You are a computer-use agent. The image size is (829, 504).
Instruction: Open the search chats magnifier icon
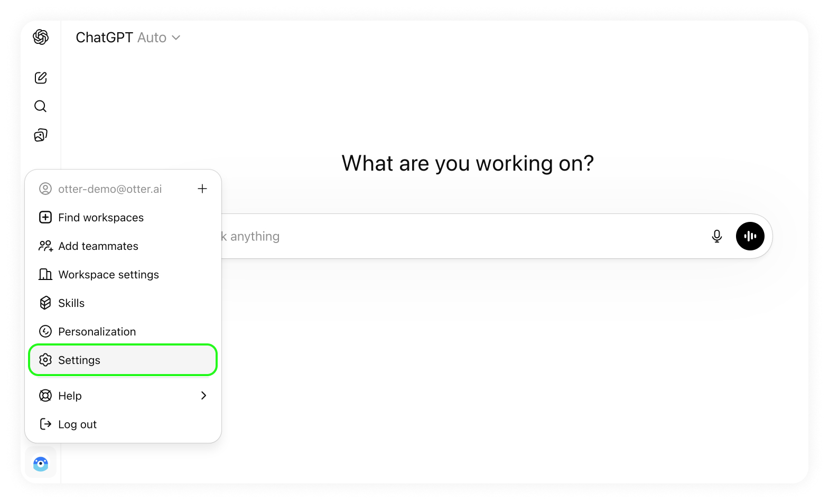(41, 107)
